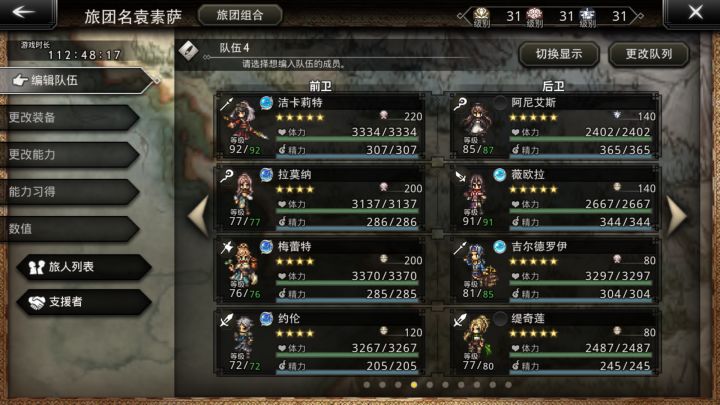Click 阿尼艾斯 staff weapon icon
This screenshot has height=405, width=720.
[460, 104]
